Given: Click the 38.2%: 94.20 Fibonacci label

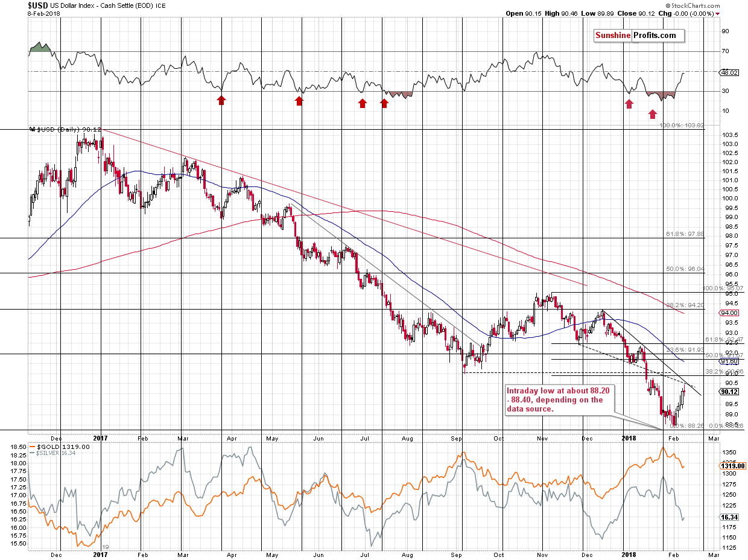Looking at the screenshot, I should click(685, 305).
